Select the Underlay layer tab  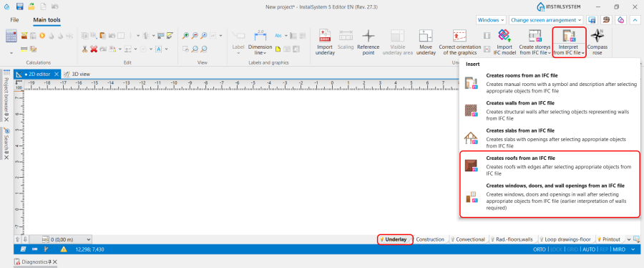395,239
